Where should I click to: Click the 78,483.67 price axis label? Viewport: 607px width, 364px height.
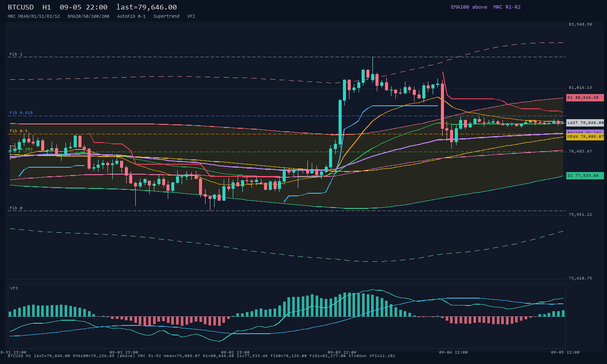point(580,151)
